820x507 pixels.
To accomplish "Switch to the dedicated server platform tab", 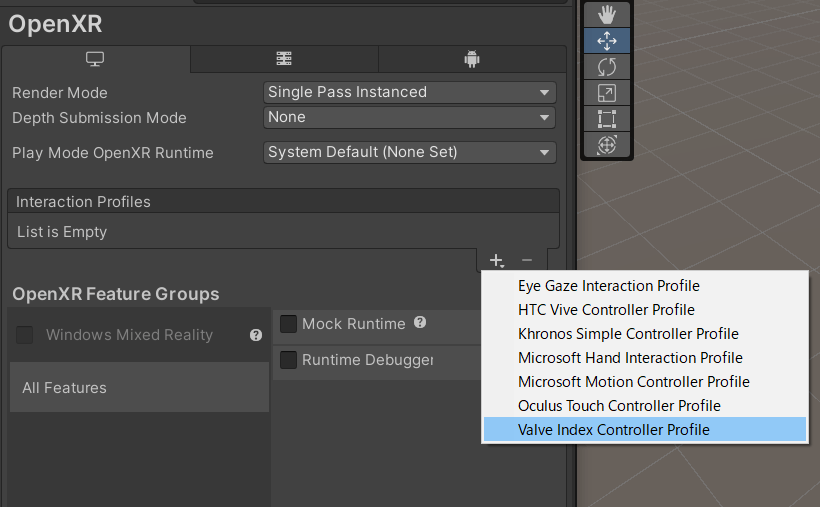I will click(x=284, y=59).
